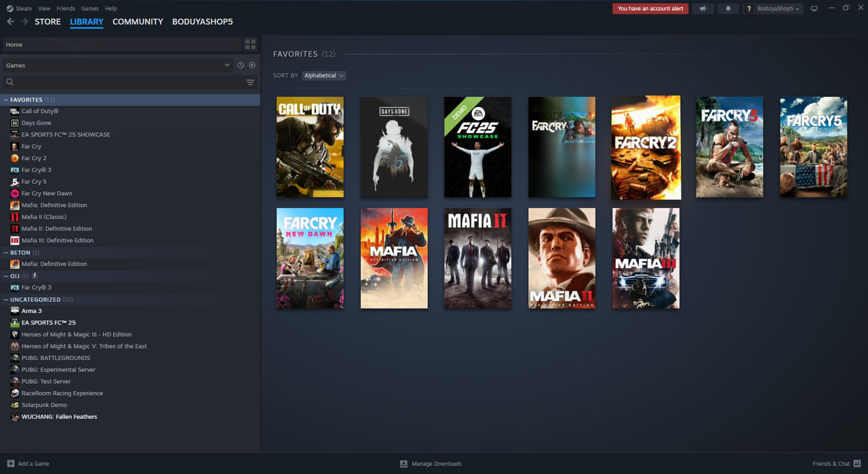Click Add a Game link

click(x=33, y=464)
